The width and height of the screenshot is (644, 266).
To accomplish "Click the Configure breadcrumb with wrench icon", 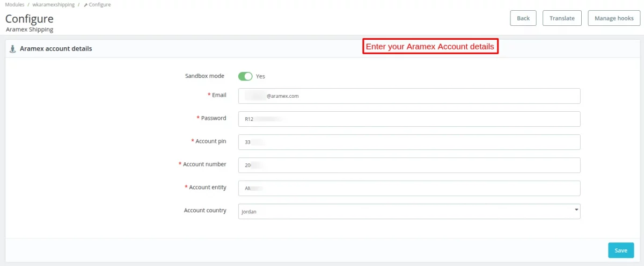I will click(97, 4).
